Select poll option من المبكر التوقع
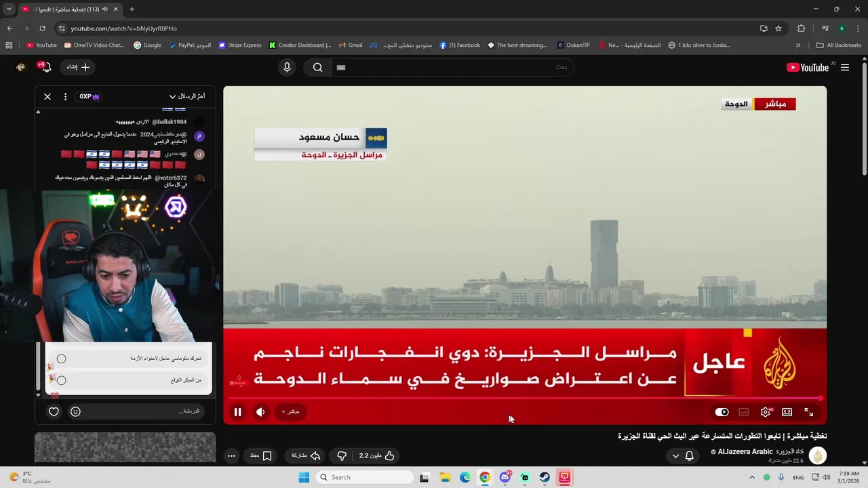Viewport: 868px width, 488px height. [x=129, y=380]
